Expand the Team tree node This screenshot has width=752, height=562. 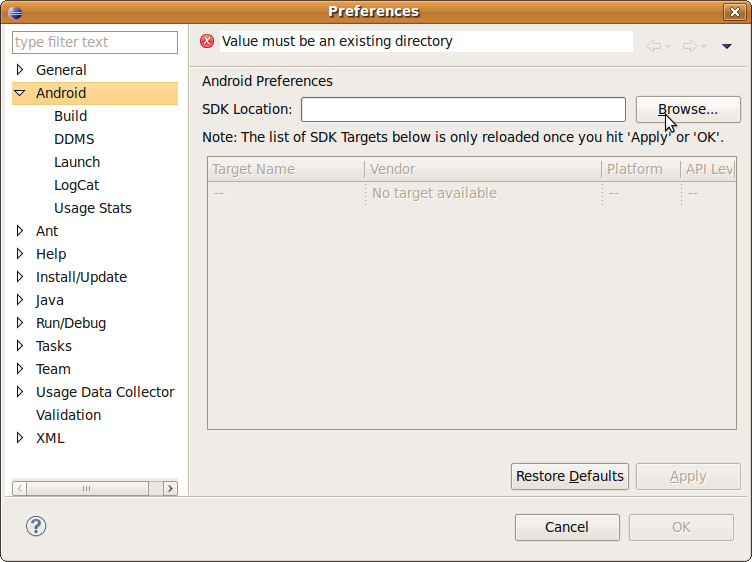click(20, 369)
